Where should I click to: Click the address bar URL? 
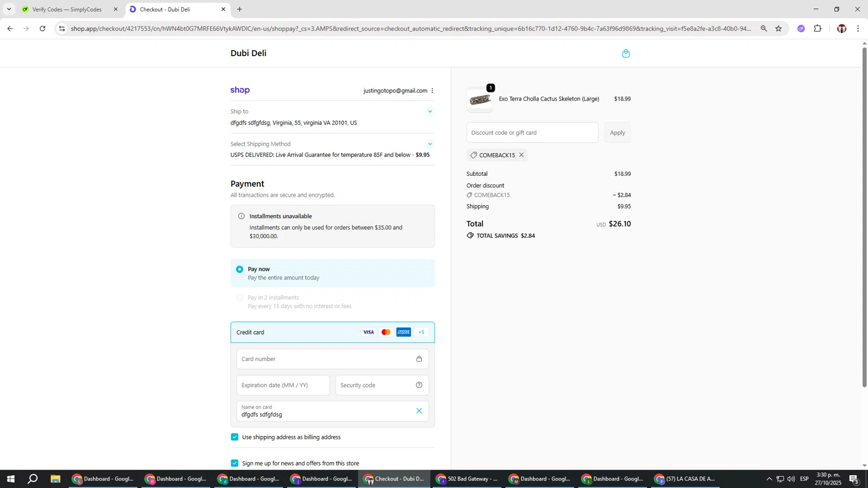(x=411, y=28)
